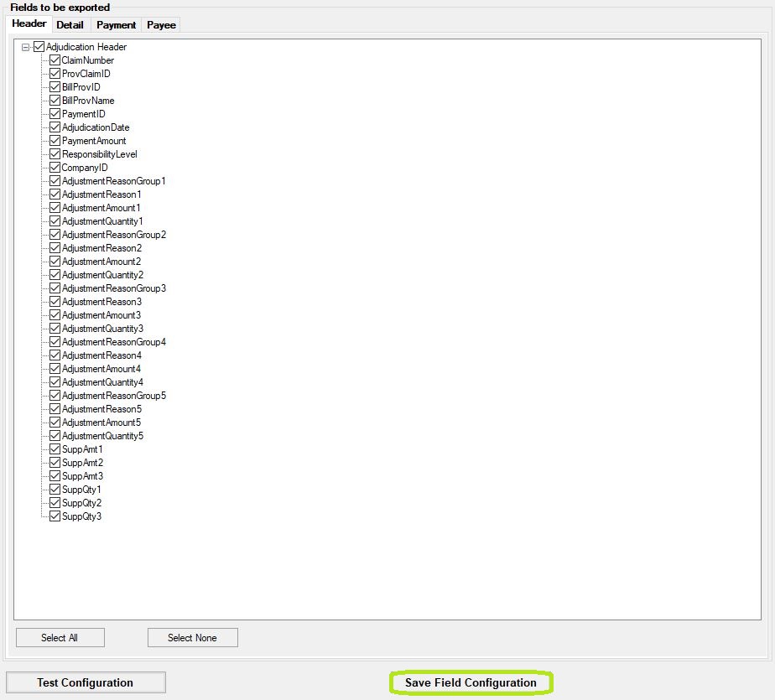Uncheck AdjustmentAmount2 checkbox
The height and width of the screenshot is (700, 775).
[x=55, y=262]
